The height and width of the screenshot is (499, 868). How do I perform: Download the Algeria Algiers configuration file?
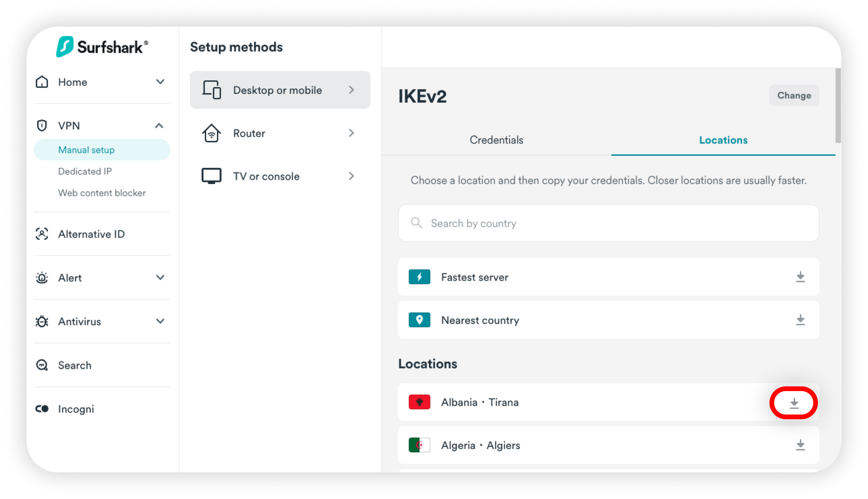tap(800, 445)
